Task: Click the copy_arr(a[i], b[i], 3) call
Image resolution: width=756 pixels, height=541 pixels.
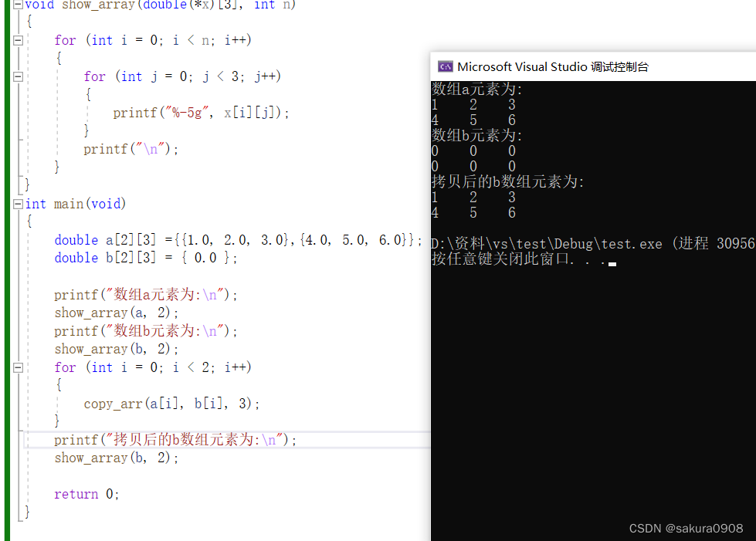Action: pos(171,404)
